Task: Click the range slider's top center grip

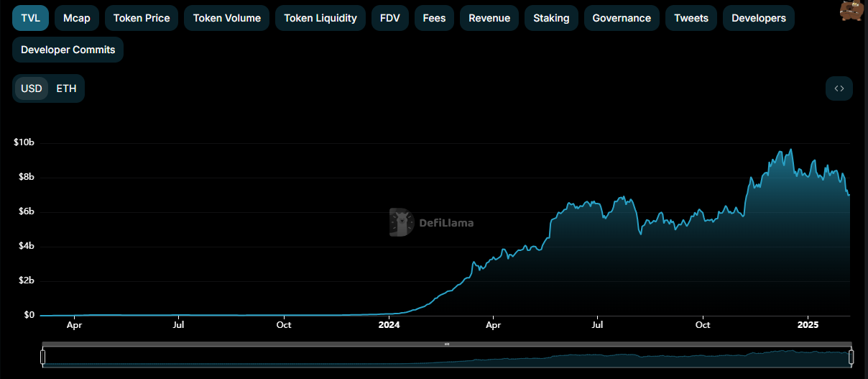Action: click(447, 344)
